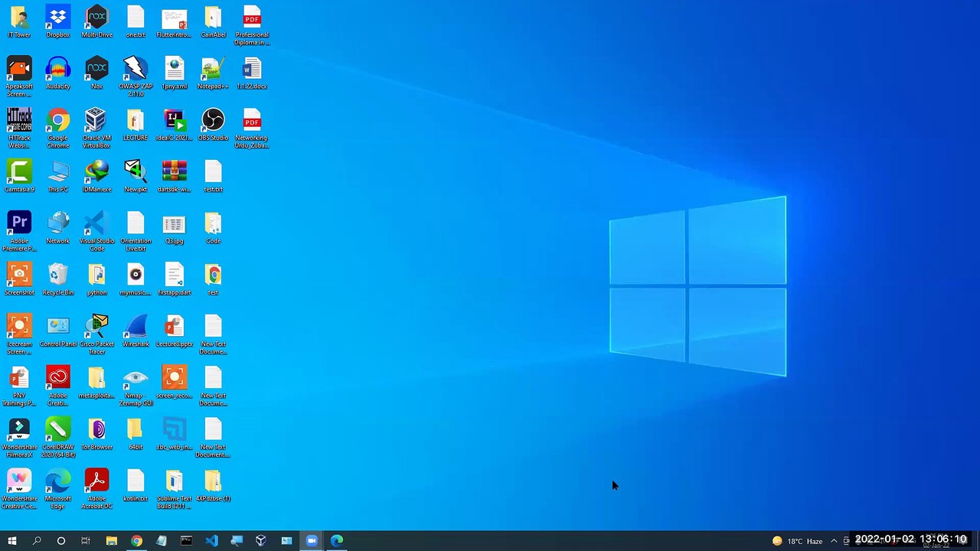
Task: Select the Orientation Live.txt file
Action: tap(136, 231)
